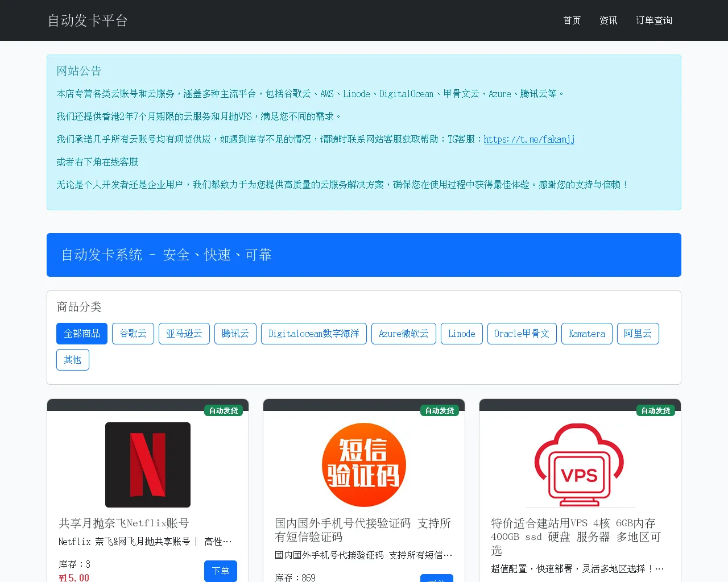Open the 国内国外手机号代接验证码 product title

(363, 530)
